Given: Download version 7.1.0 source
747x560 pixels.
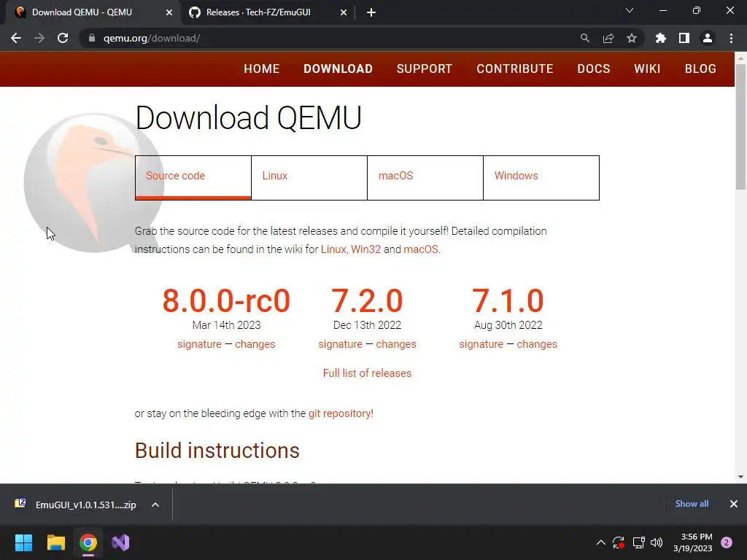Looking at the screenshot, I should 508,301.
